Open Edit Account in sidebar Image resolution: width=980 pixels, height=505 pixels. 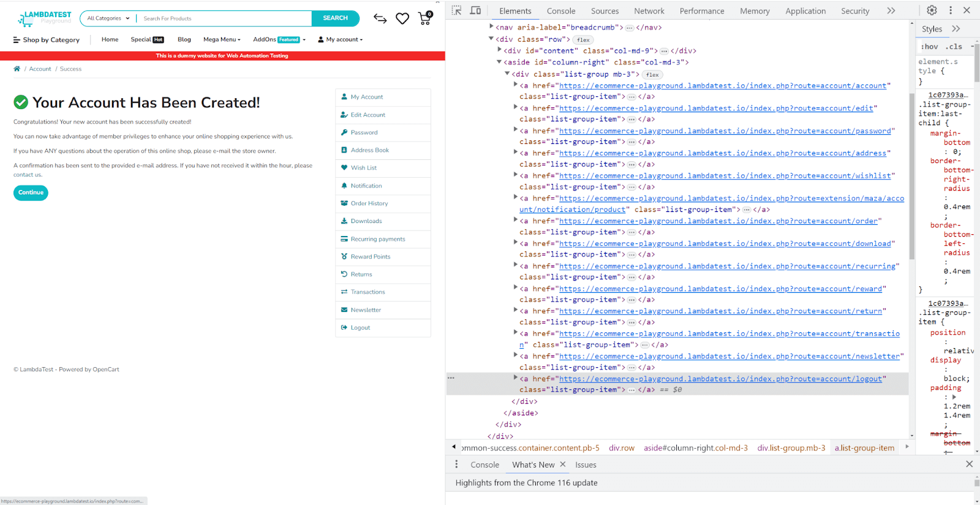pyautogui.click(x=383, y=115)
